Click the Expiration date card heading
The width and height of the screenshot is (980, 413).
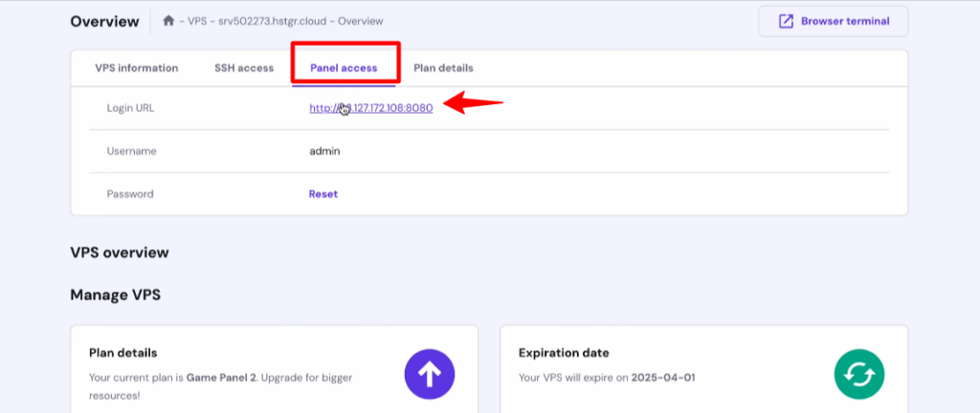(x=564, y=353)
